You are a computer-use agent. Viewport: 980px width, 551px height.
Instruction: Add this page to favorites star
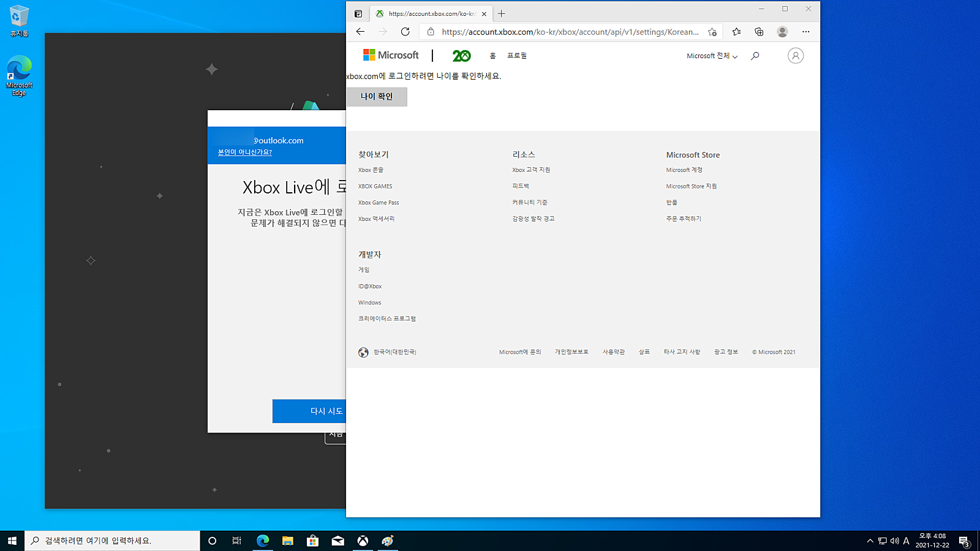(x=712, y=32)
